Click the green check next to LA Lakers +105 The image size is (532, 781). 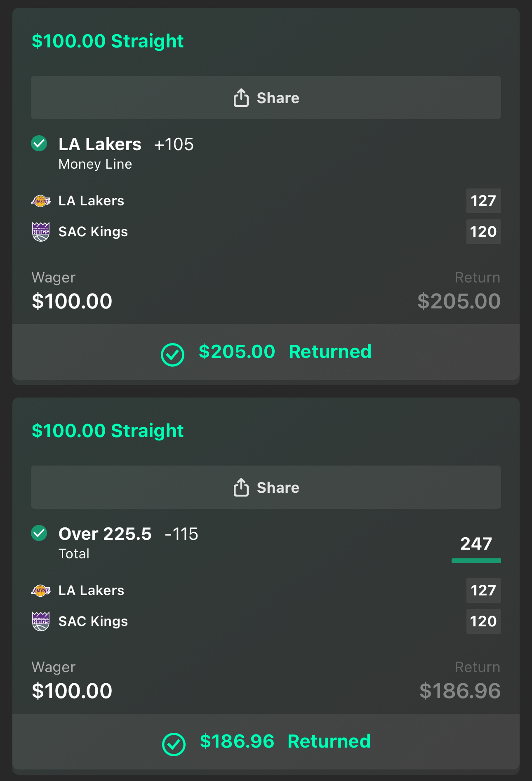pyautogui.click(x=39, y=143)
